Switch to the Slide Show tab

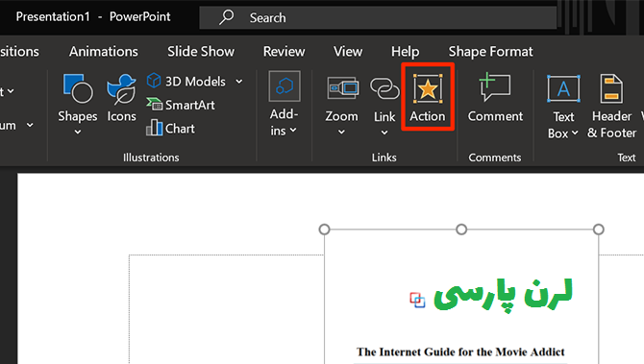201,52
